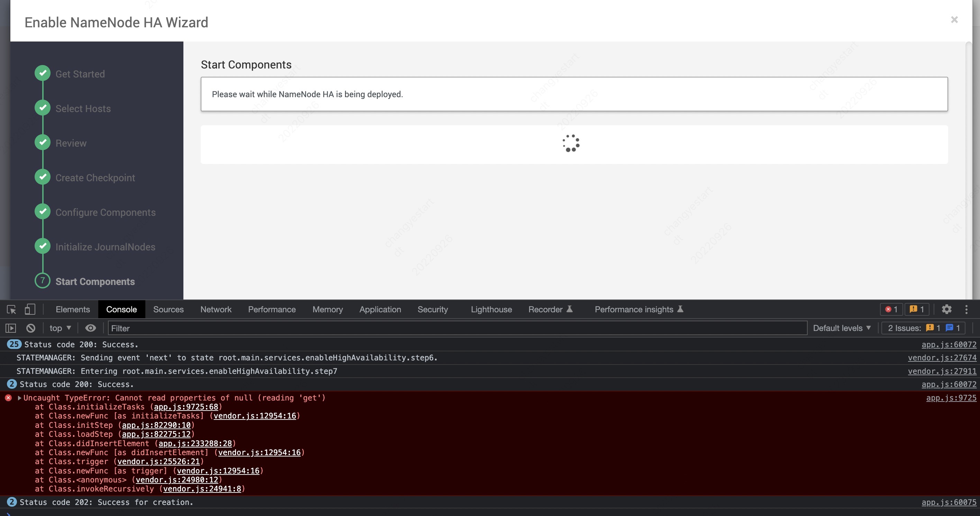Click the Get Started green checkmark

(43, 73)
